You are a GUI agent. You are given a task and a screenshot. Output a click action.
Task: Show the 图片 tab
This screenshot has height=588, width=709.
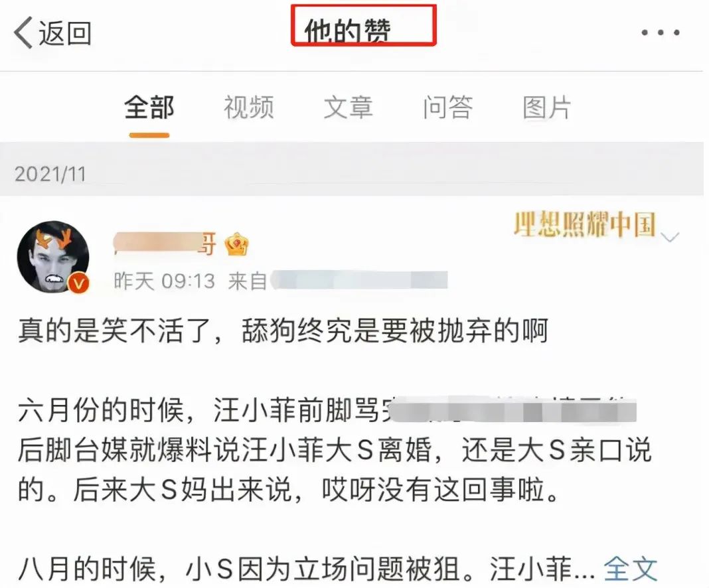point(546,108)
